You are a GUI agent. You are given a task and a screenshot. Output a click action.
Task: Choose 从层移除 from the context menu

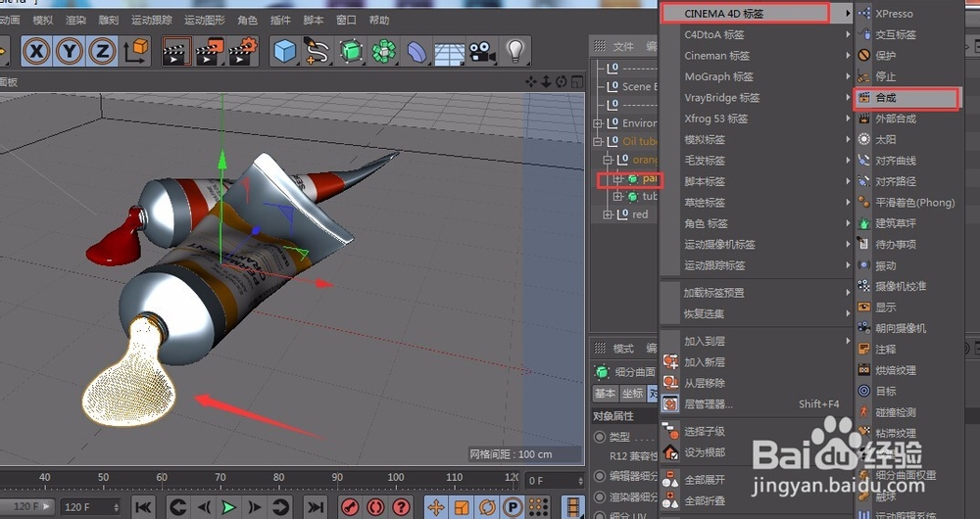tap(757, 383)
